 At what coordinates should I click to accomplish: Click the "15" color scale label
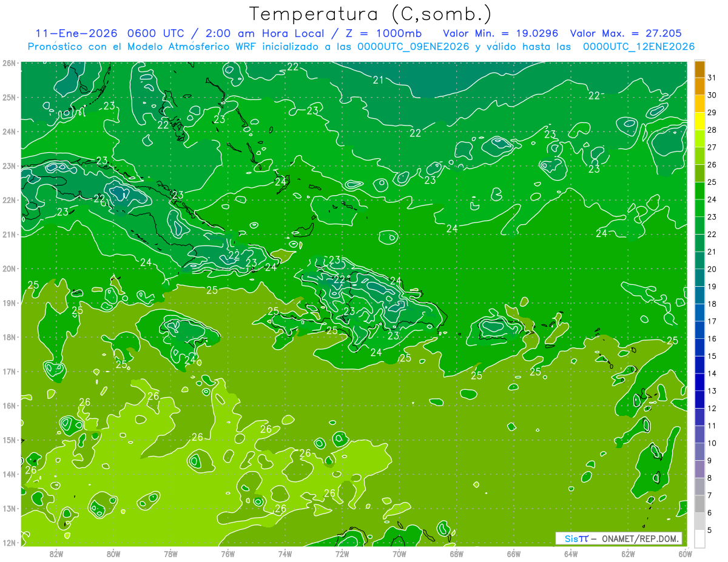[712, 356]
